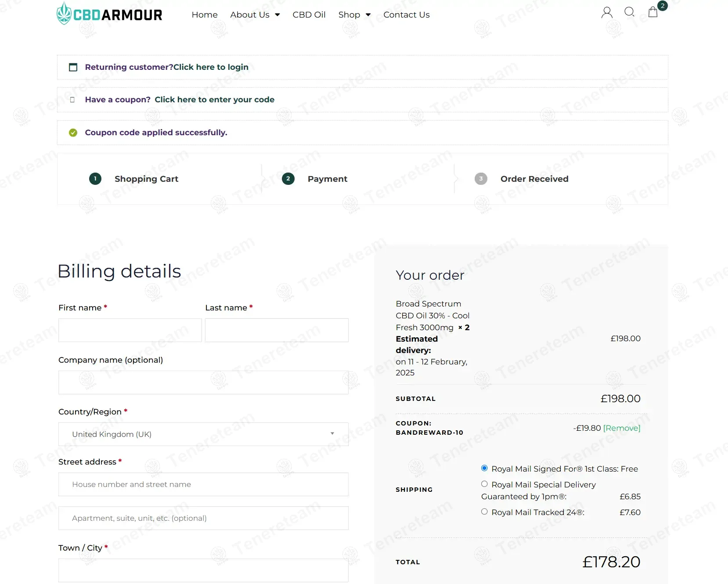Screen dimensions: 728x584
Task: Click the total amount £178.20
Action: (x=611, y=562)
